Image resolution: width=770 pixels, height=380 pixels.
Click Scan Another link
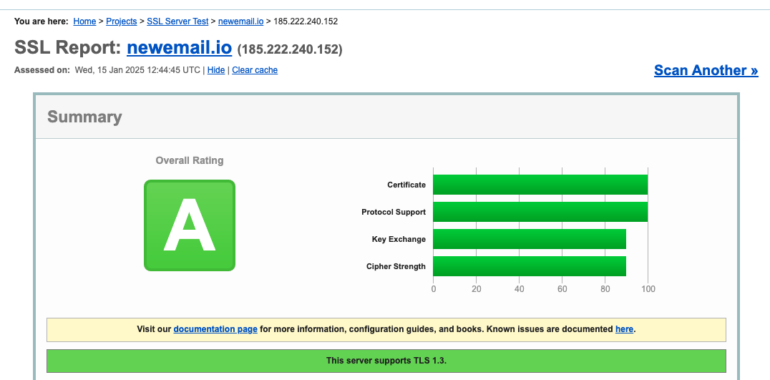706,70
